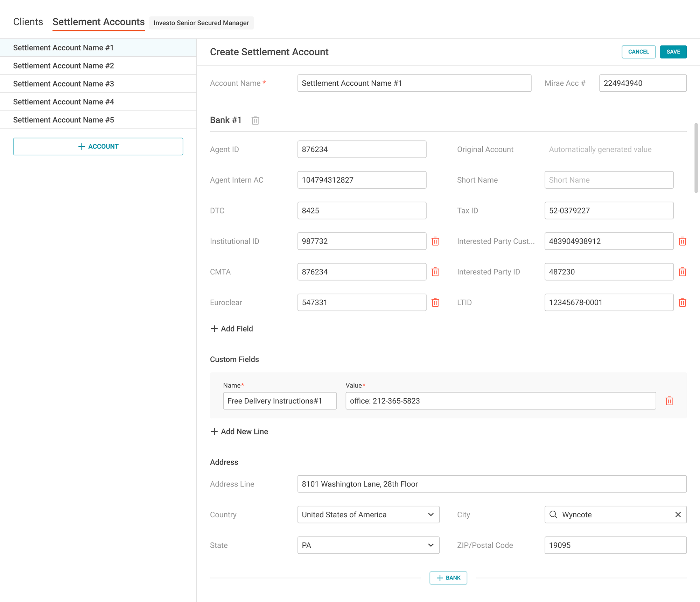This screenshot has height=602, width=700.
Task: Focus the City search field
Action: click(616, 514)
